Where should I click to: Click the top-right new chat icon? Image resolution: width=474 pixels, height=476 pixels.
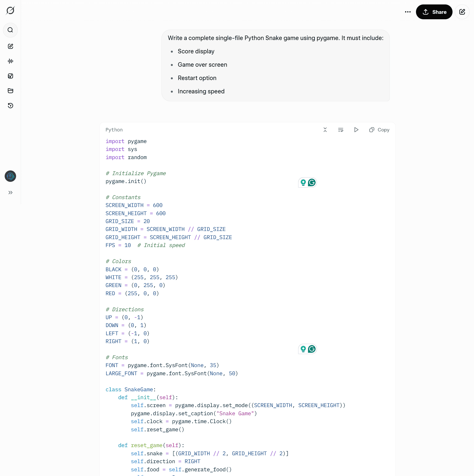[462, 12]
